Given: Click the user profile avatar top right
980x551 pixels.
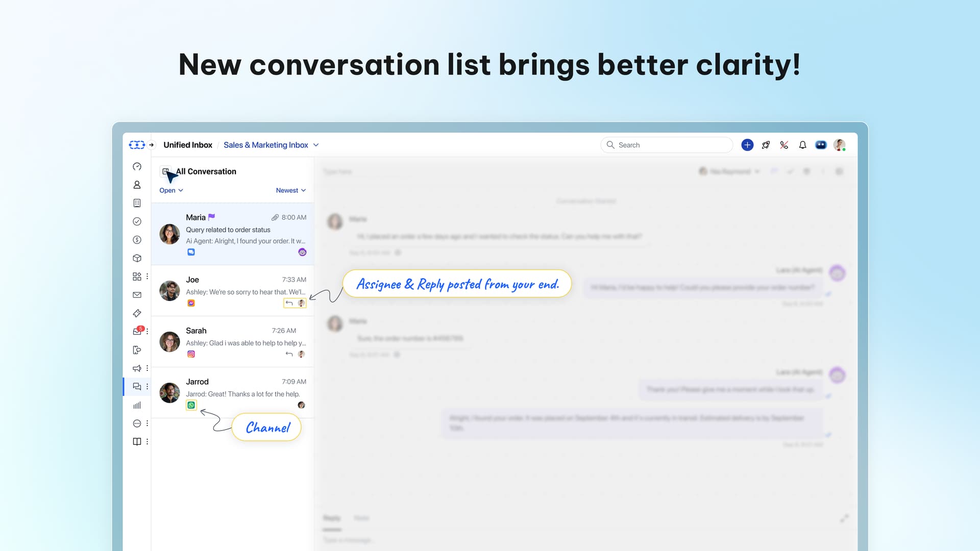Looking at the screenshot, I should pos(839,145).
